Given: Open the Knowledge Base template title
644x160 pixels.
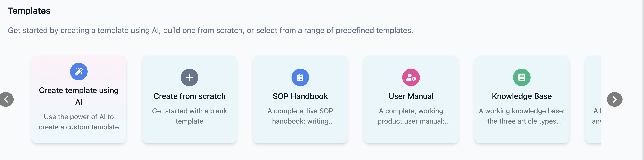Looking at the screenshot, I should click(x=522, y=96).
